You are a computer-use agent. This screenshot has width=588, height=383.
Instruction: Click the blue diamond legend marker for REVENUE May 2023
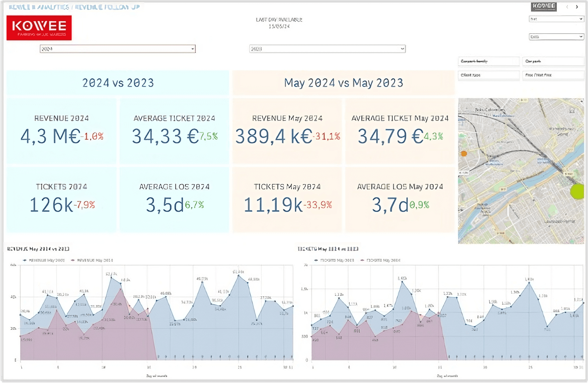pos(24,260)
